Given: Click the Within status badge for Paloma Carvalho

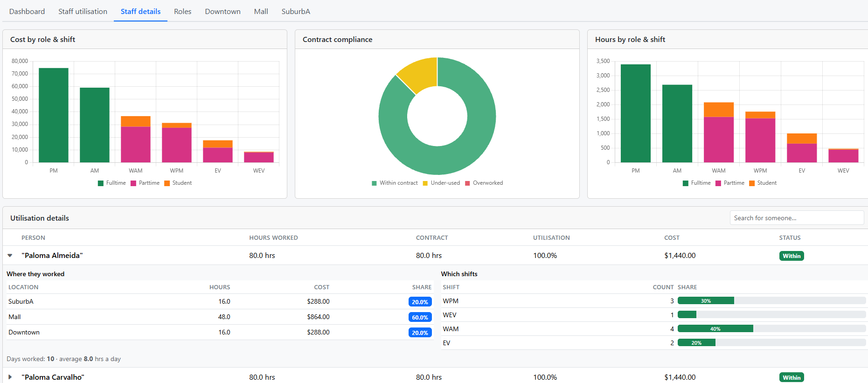Looking at the screenshot, I should pos(792,377).
